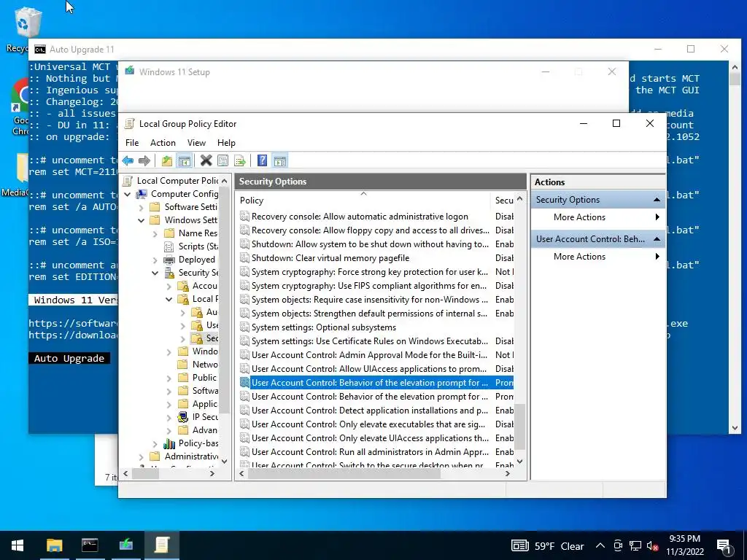This screenshot has height=560, width=747.
Task: Select Auto Upgrade option in the console
Action: click(69, 359)
